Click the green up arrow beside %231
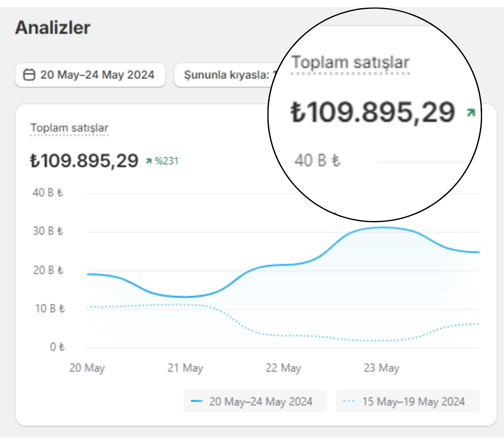The width and height of the screenshot is (504, 441). [149, 161]
